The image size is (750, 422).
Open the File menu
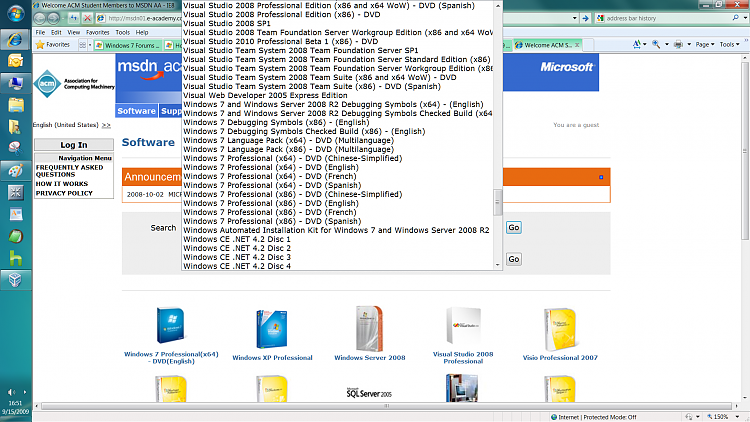[x=40, y=33]
